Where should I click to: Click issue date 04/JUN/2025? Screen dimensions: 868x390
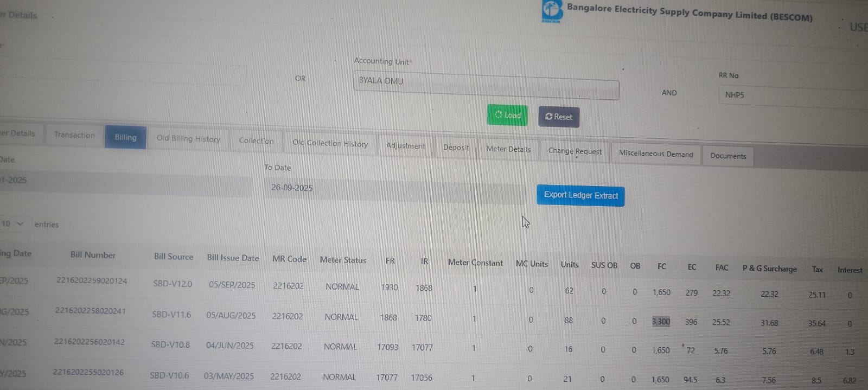click(x=229, y=346)
